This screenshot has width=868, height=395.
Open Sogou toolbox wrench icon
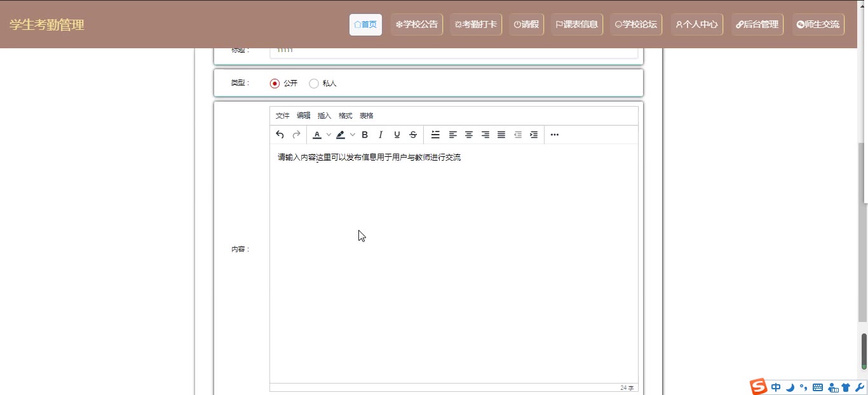tap(860, 387)
